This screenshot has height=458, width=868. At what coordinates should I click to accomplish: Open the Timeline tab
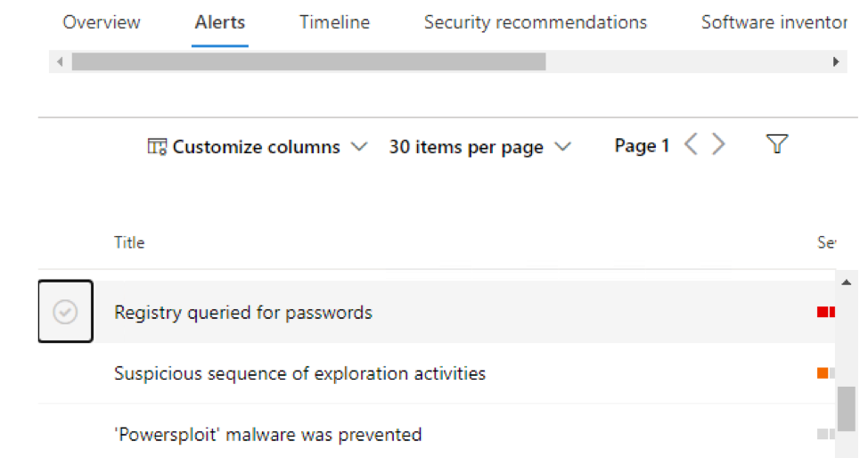coord(334,22)
